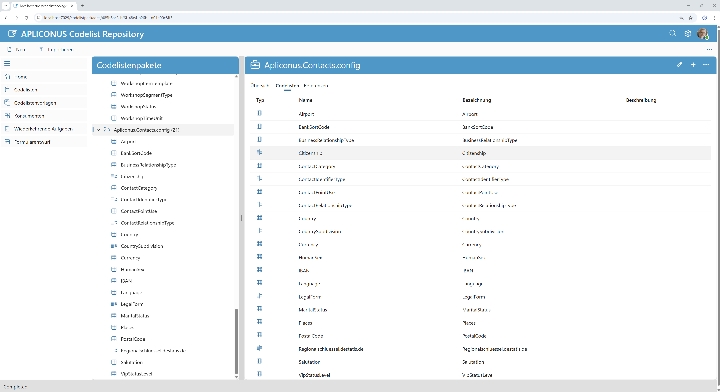Select CountrySubdivision in the tree
720x392 pixels.
click(141, 246)
